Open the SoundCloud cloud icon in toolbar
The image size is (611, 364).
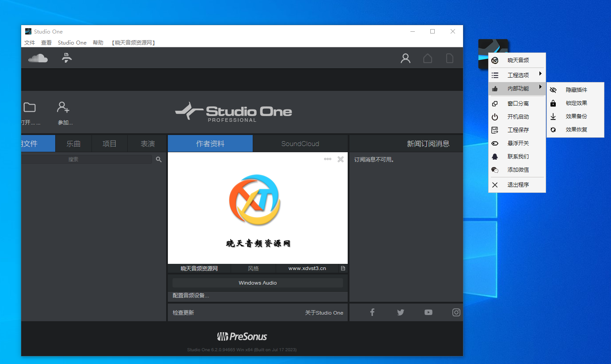[38, 58]
